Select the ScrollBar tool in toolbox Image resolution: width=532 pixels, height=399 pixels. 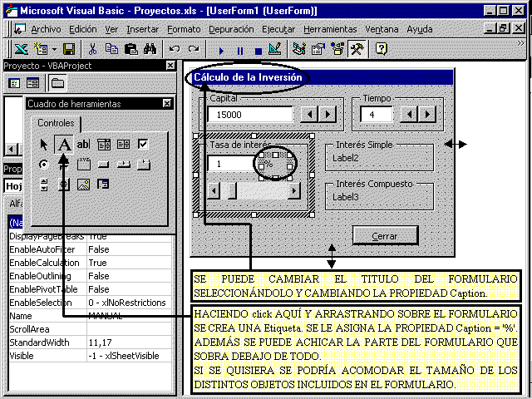[x=44, y=185]
